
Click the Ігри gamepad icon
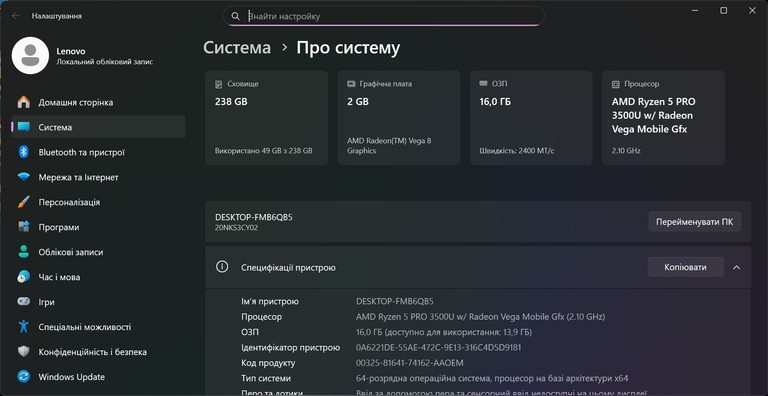24,301
